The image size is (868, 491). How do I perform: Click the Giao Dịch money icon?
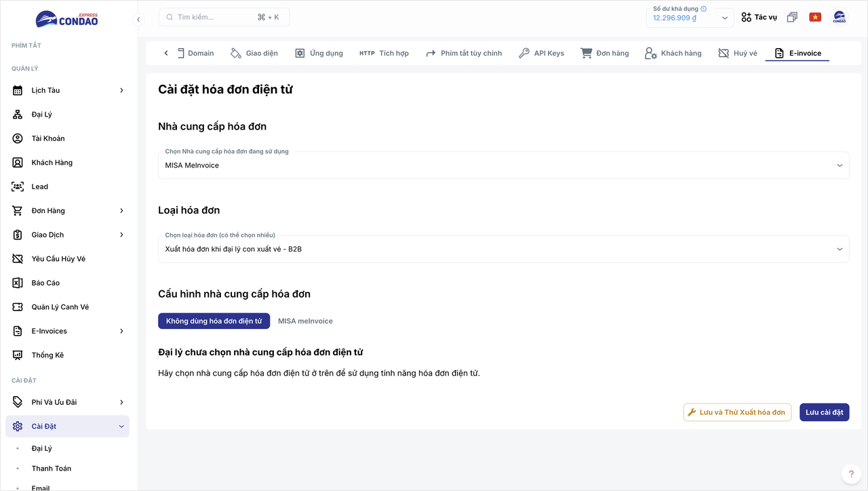tap(18, 235)
